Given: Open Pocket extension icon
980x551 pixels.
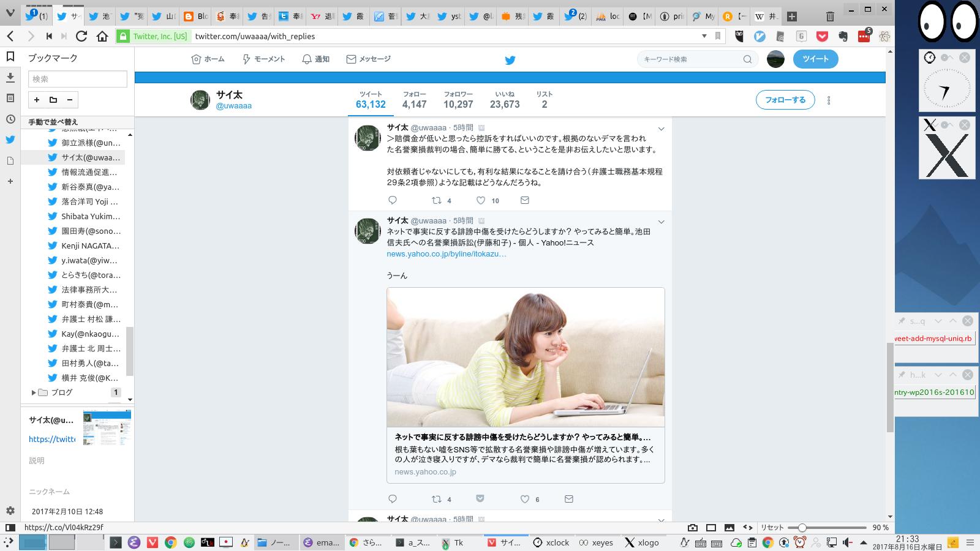Looking at the screenshot, I should (x=822, y=36).
